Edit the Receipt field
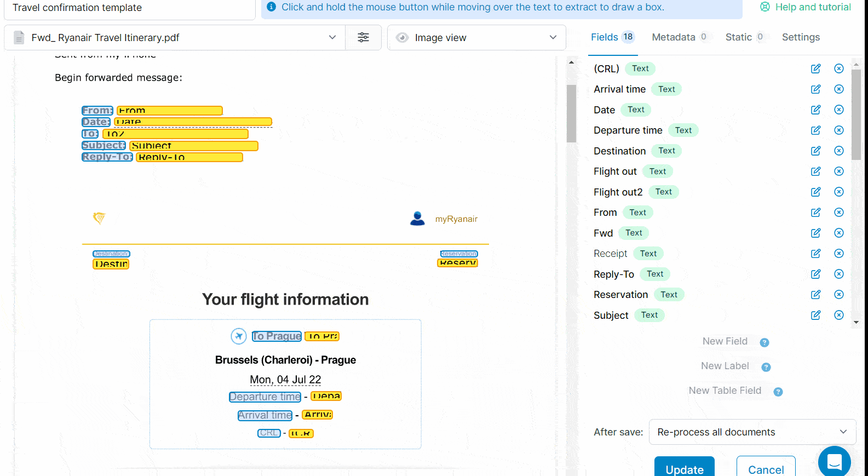 pyautogui.click(x=815, y=254)
